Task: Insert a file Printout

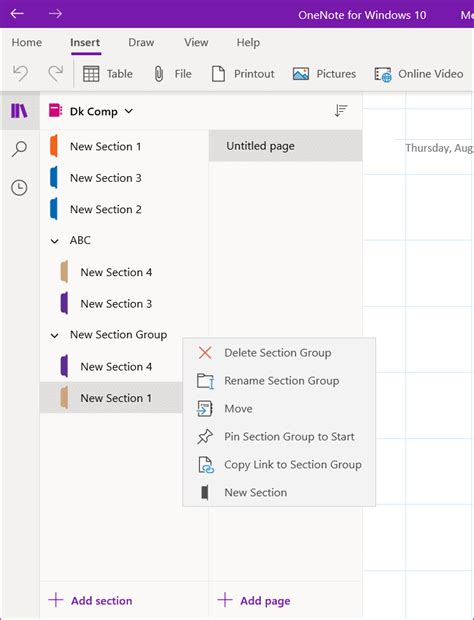Action: click(243, 74)
